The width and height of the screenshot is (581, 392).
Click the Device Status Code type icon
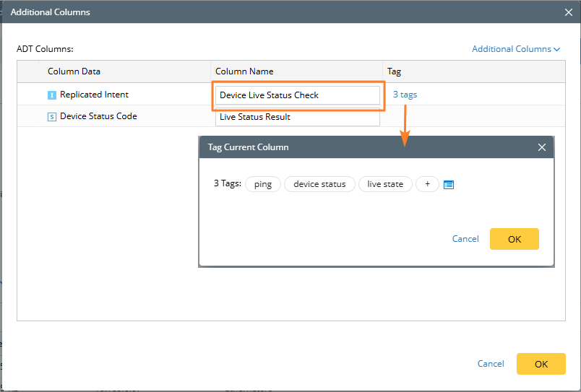tap(52, 117)
